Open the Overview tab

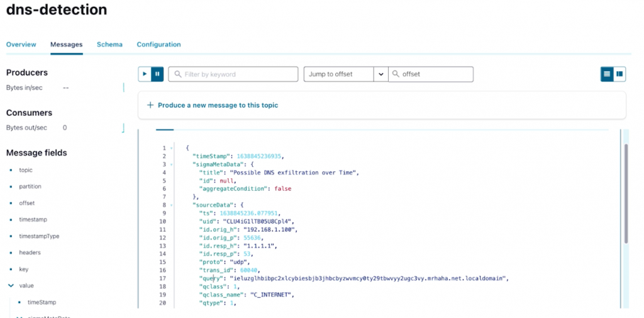coord(21,45)
